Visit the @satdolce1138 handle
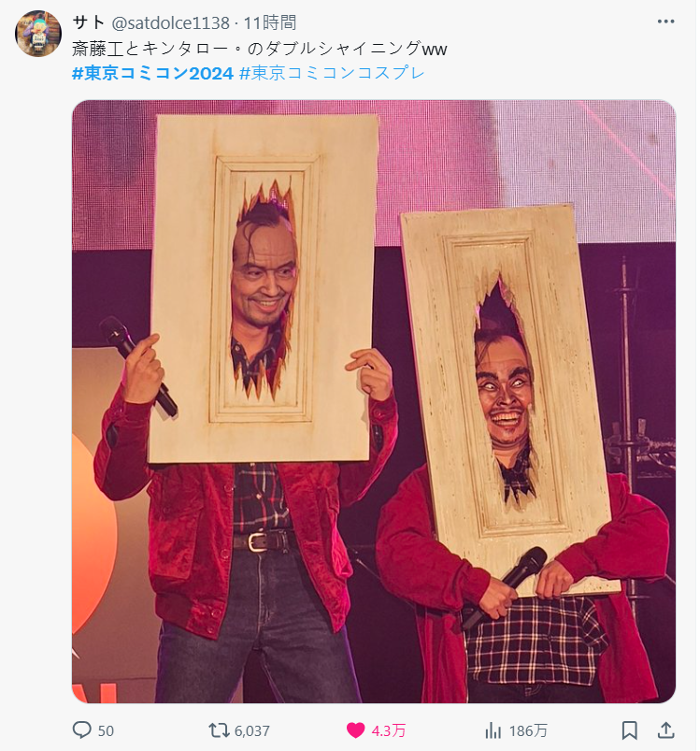The width and height of the screenshot is (700, 751). [170, 23]
